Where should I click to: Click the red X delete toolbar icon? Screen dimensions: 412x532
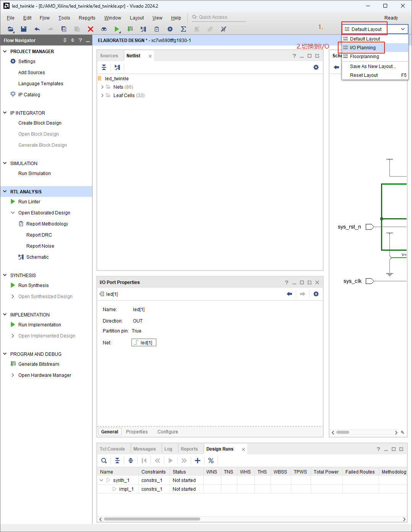91,29
